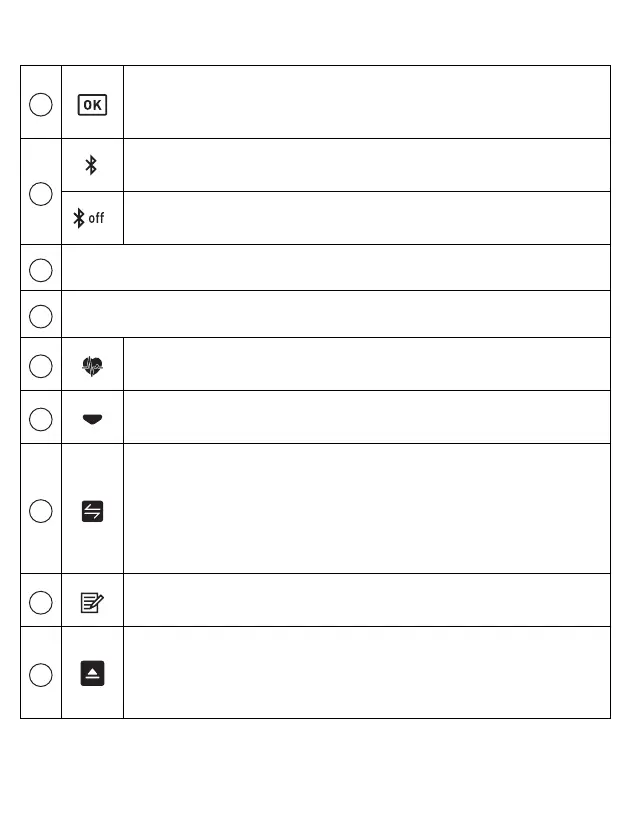The height and width of the screenshot is (824, 630).
Task: Click the blank cell right of OK icon
Action: (x=366, y=102)
